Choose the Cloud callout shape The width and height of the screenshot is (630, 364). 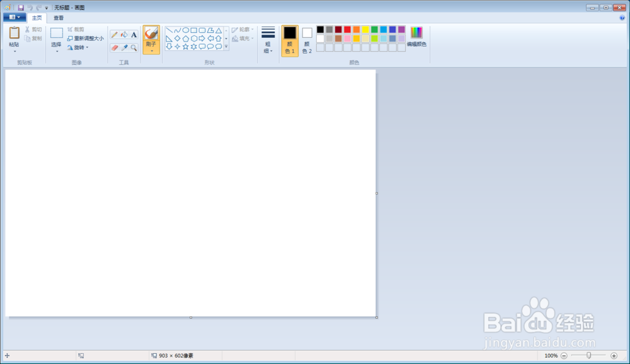[x=219, y=47]
